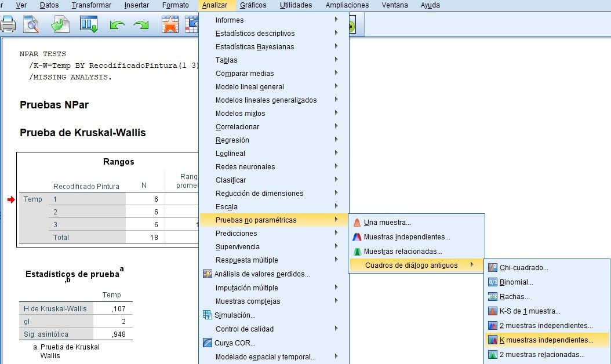Click the H de Kruskal-Wallis row label
Screen dimensions: 611x364
coord(55,309)
